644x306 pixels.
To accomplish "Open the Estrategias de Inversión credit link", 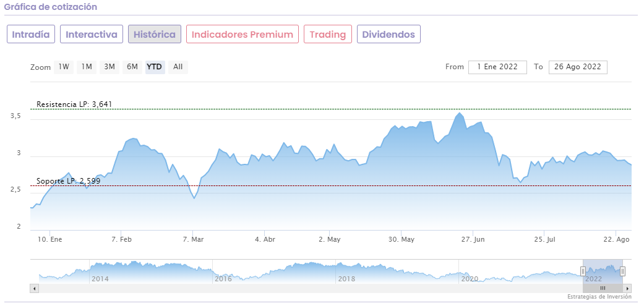I will 599,297.
